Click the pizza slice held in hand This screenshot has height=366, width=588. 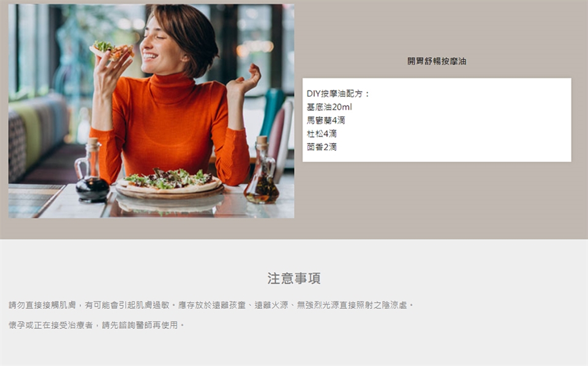[x=111, y=51]
